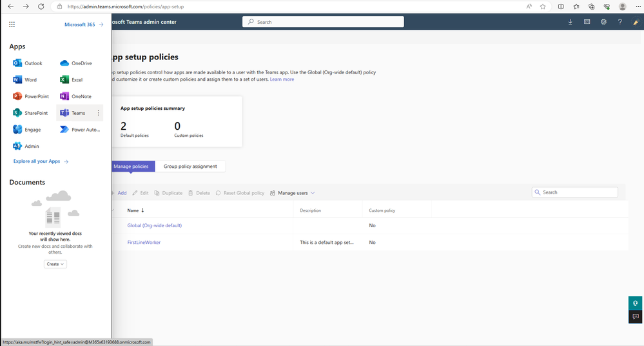Viewport: 644px width, 346px height.
Task: Expand the Create dropdown button
Action: click(x=55, y=264)
